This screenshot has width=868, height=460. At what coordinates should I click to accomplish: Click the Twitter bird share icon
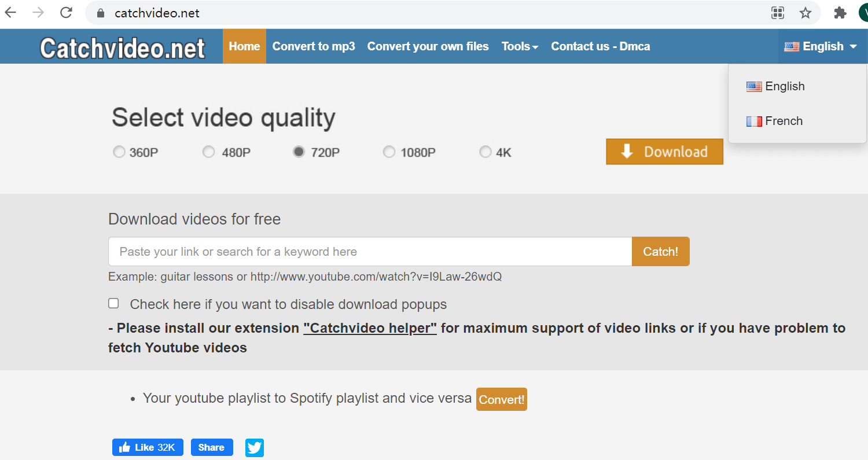pos(255,447)
